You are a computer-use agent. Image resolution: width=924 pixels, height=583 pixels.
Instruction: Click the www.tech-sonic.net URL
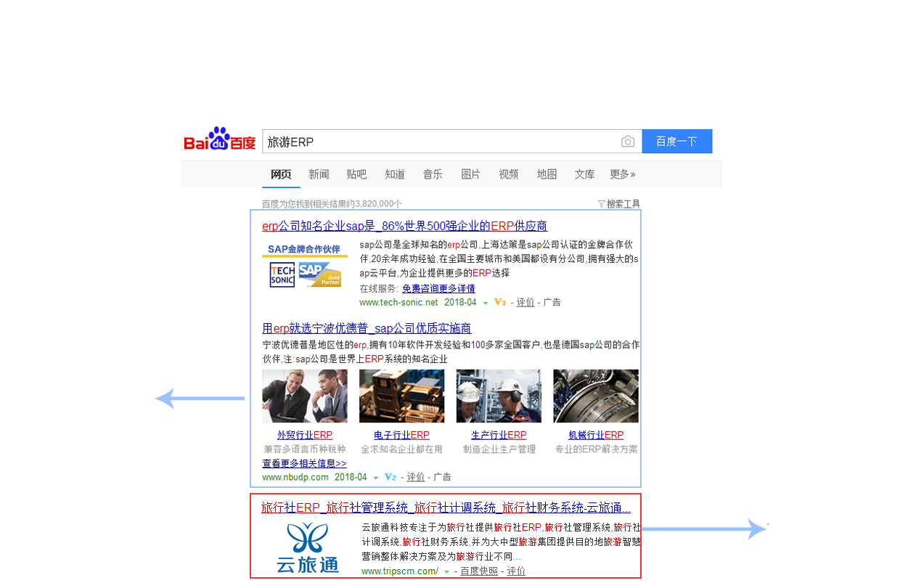[398, 302]
